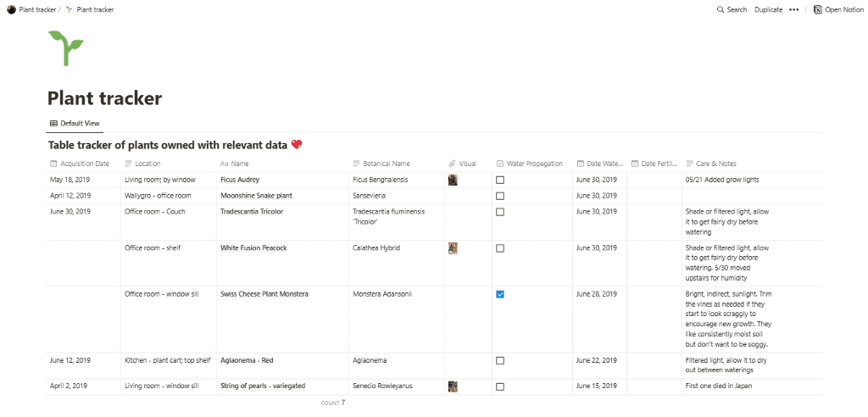Click the green sprout page icon
Screen dimensions: 868x417
(x=65, y=48)
